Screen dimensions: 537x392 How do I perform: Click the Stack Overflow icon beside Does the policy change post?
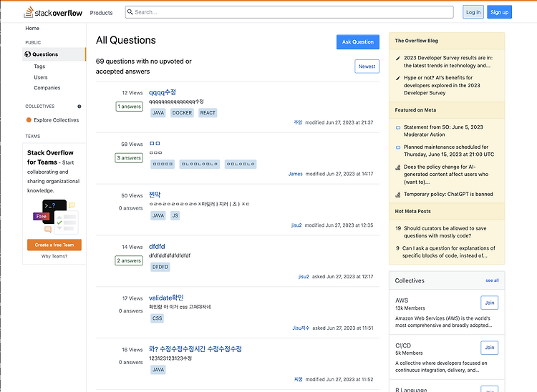[398, 167]
